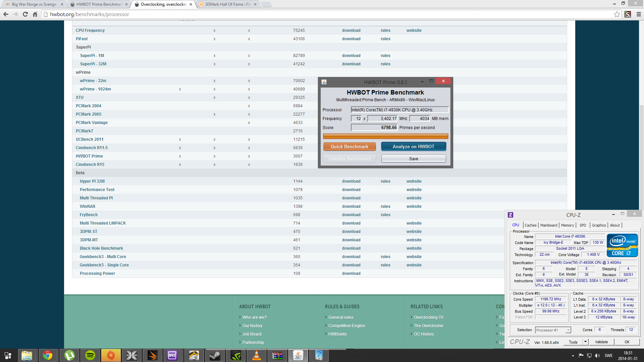Open Processor #1 selection dropdown
The width and height of the screenshot is (644, 362).
click(553, 330)
